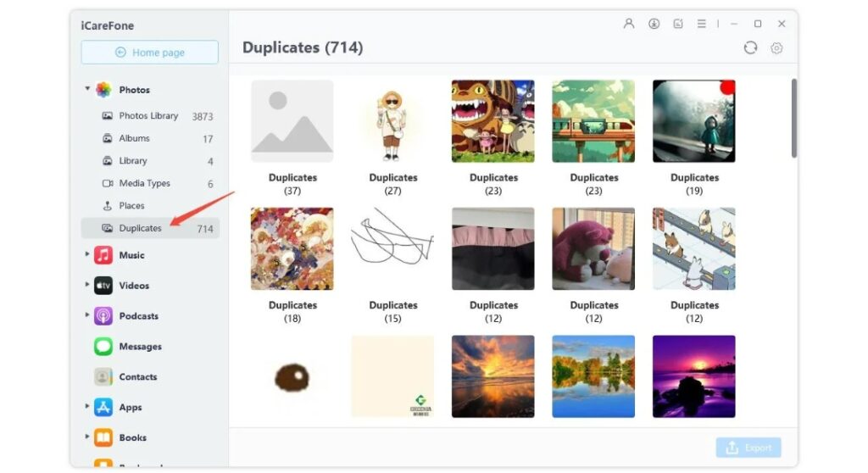The height and width of the screenshot is (473, 868).
Task: Open scribble drawing Duplicates (15) group
Action: 392,248
